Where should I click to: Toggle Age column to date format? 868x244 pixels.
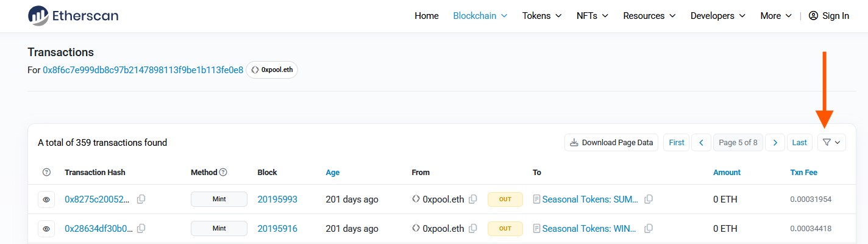coord(332,173)
